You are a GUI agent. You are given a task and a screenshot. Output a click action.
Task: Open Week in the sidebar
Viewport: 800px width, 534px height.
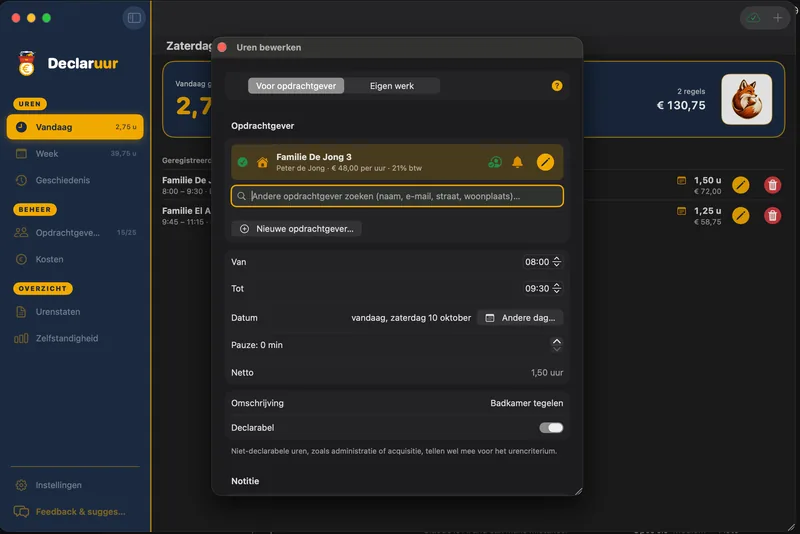click(75, 154)
